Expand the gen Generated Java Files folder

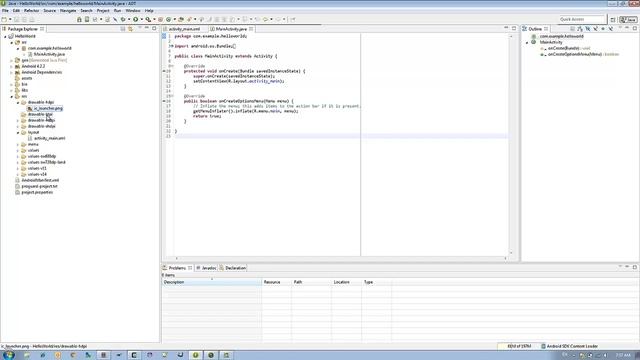[x=11, y=60]
